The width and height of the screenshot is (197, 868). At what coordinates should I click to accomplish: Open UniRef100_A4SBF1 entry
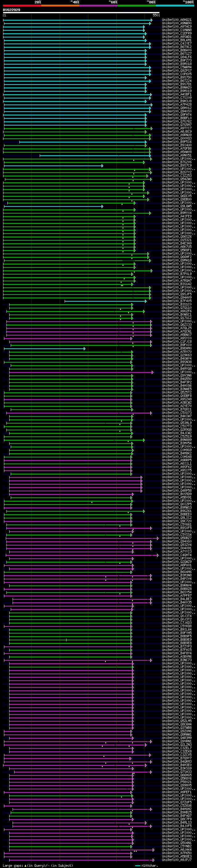pyautogui.click(x=177, y=94)
